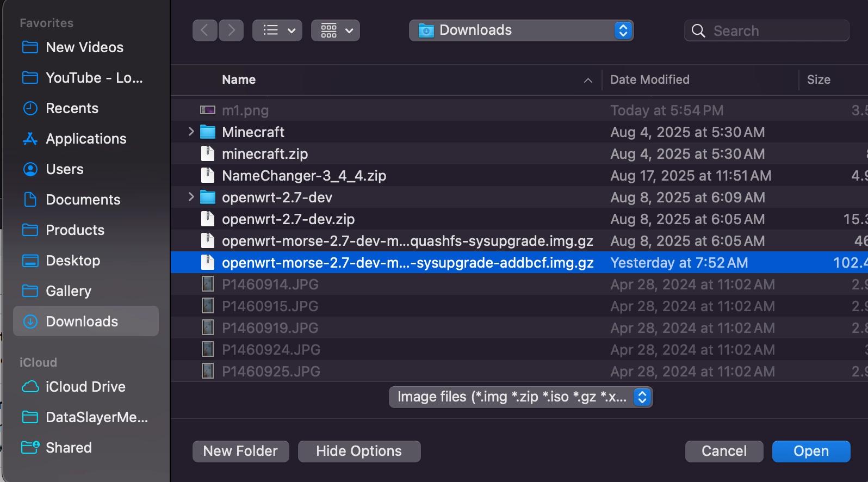The width and height of the screenshot is (868, 482).
Task: Open the group-by grid dropdown
Action: 336,30
